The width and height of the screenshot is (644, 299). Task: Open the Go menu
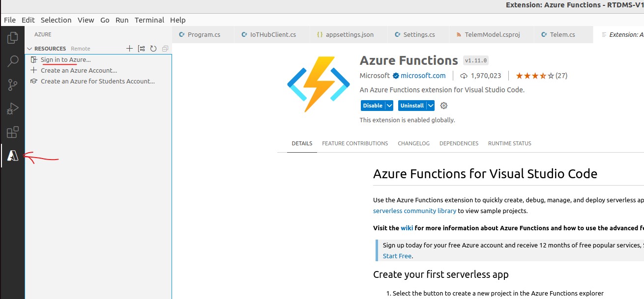point(105,20)
